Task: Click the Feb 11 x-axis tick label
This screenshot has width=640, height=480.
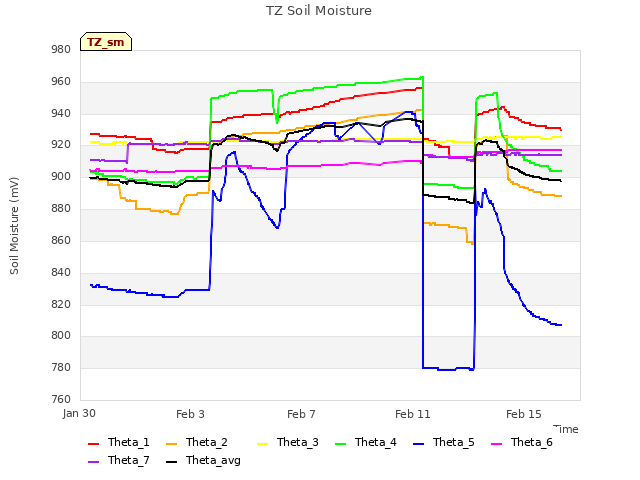Action: click(413, 414)
